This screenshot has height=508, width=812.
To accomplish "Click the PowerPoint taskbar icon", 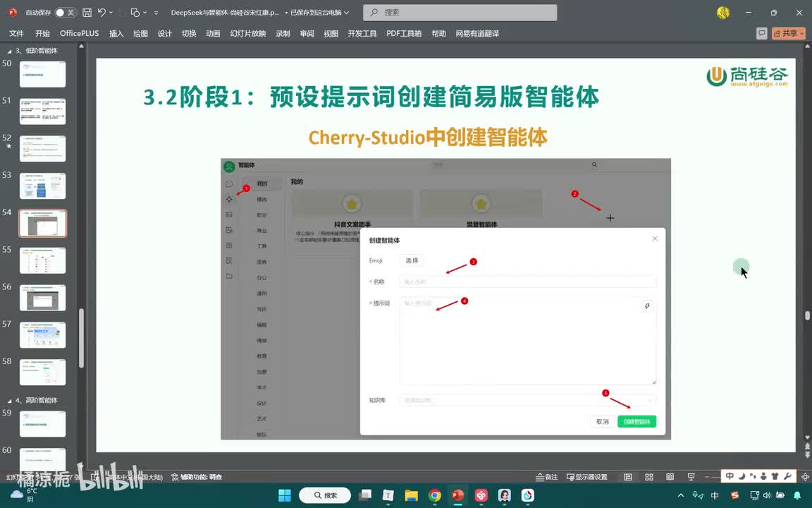I will [x=457, y=495].
